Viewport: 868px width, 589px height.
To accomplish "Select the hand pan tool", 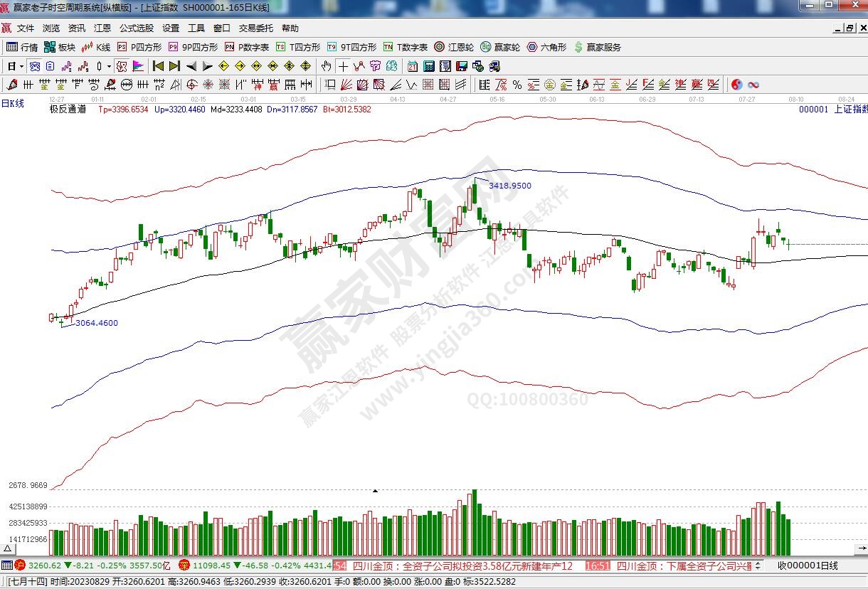I will [326, 66].
